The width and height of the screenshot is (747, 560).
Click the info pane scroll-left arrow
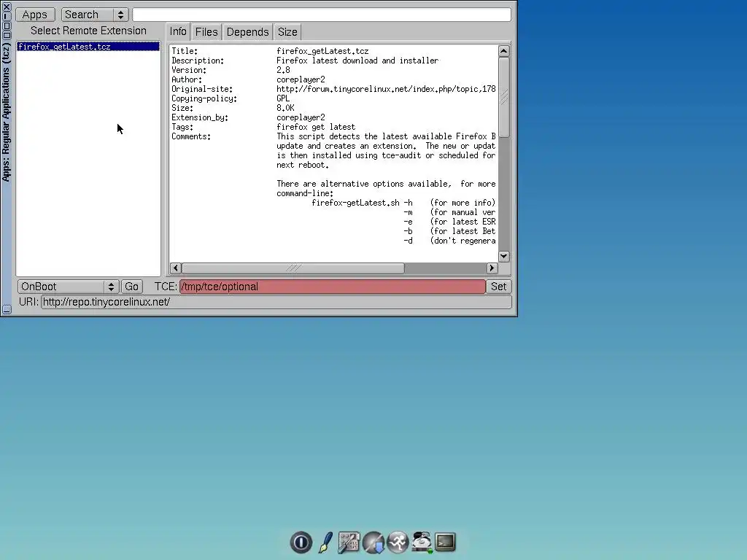click(176, 268)
